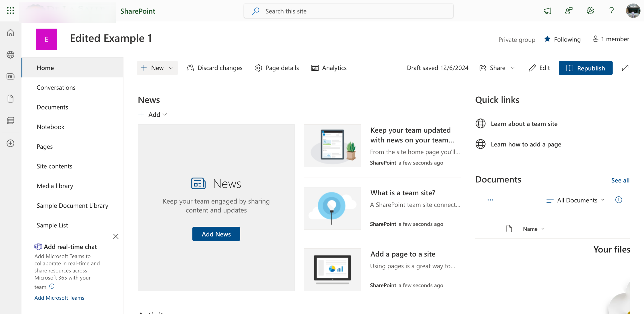This screenshot has width=644, height=314.
Task: Go to Site contents in navigation
Action: (x=54, y=166)
